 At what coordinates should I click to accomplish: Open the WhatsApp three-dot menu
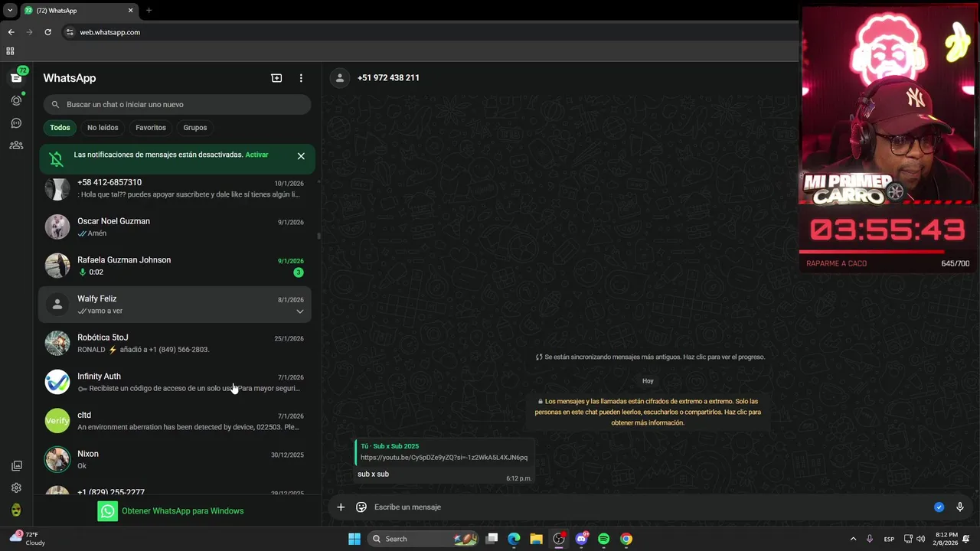click(301, 78)
